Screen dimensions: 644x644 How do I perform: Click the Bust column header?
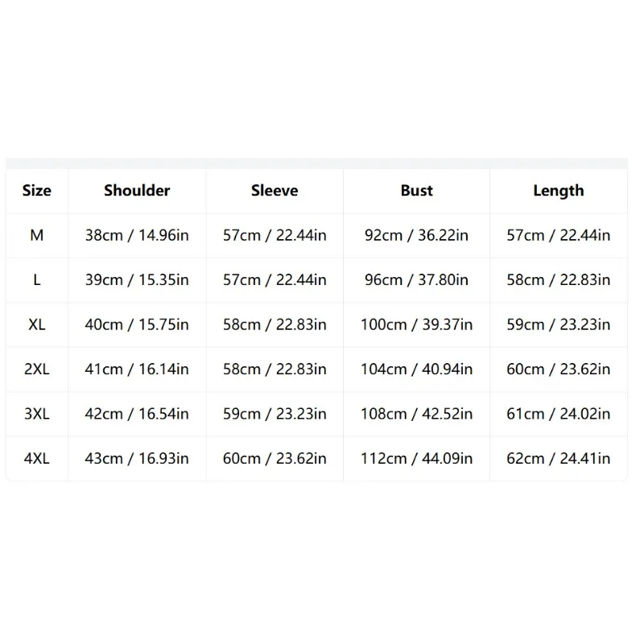(x=416, y=191)
